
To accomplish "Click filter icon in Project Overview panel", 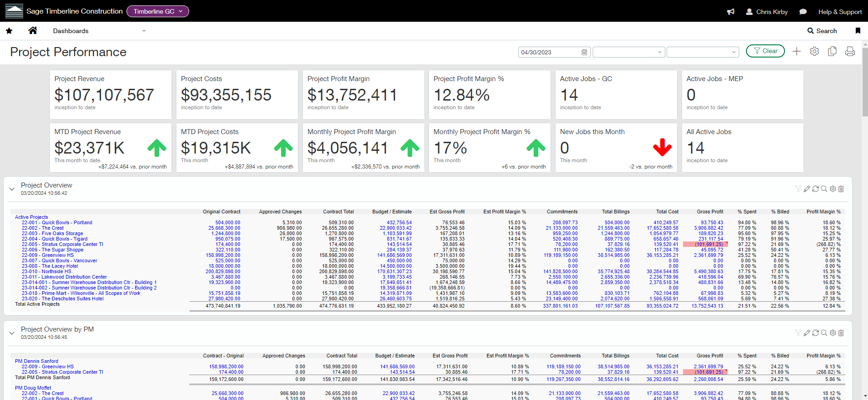I will pyautogui.click(x=798, y=189).
